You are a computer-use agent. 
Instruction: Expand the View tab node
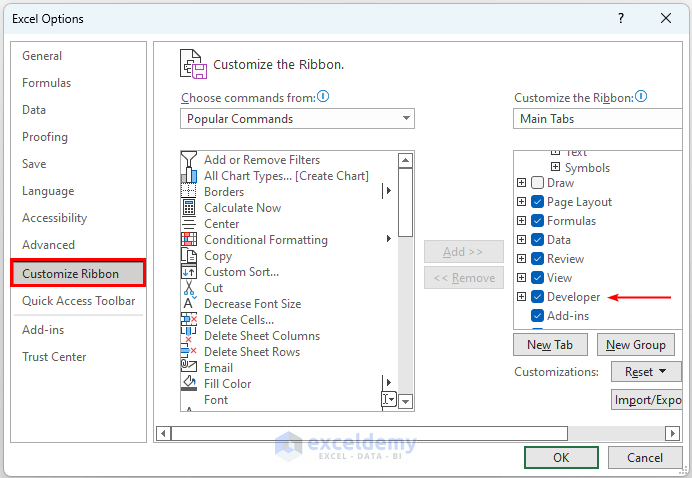pos(521,278)
